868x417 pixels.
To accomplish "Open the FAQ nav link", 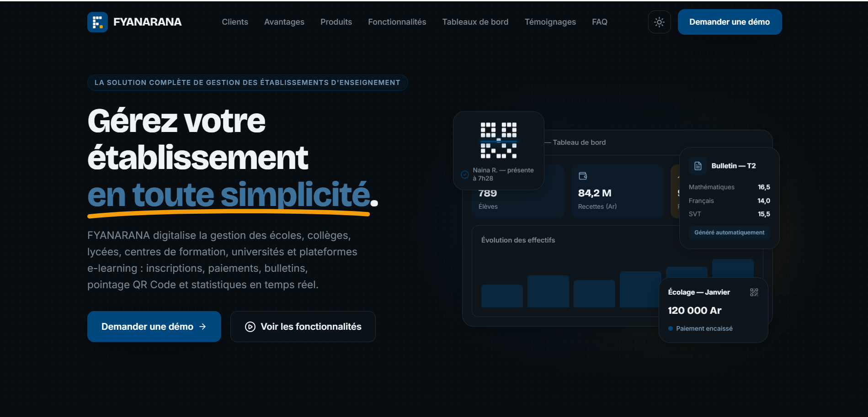I will [x=600, y=22].
